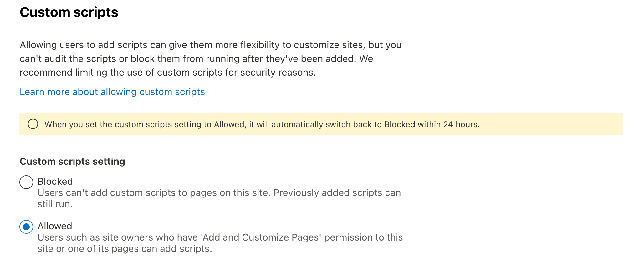Click the phrase 'Add and Customize Pages' in description

261,237
